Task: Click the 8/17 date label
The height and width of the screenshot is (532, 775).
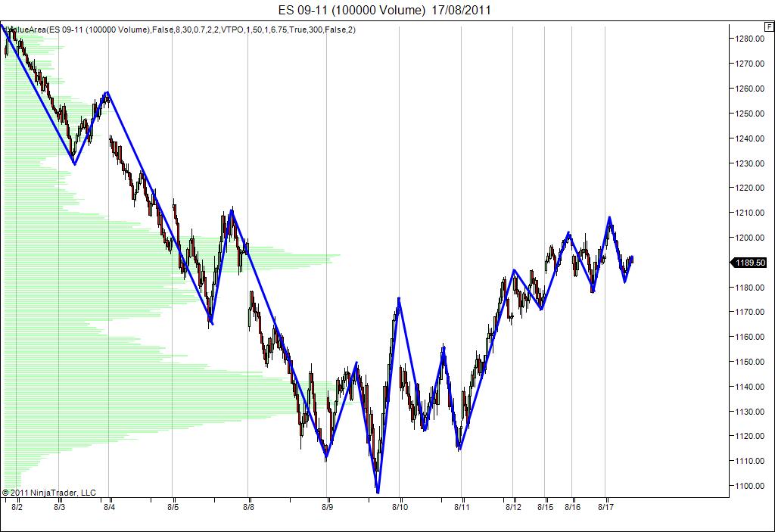Action: pos(606,507)
